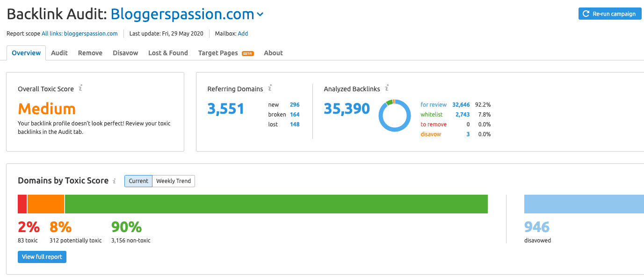Click the '3,156 non-toxic' caption
Image resolution: width=644 pixels, height=278 pixels.
click(x=131, y=241)
